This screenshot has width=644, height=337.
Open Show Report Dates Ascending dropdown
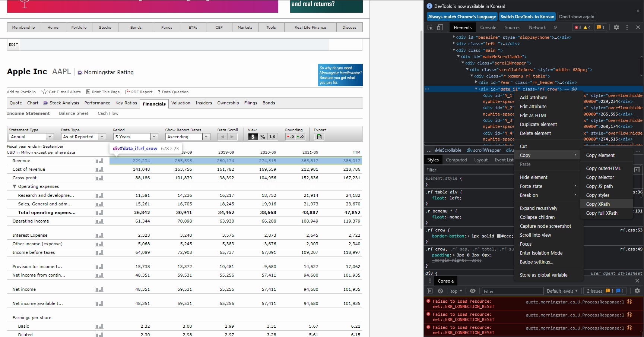[x=188, y=137]
